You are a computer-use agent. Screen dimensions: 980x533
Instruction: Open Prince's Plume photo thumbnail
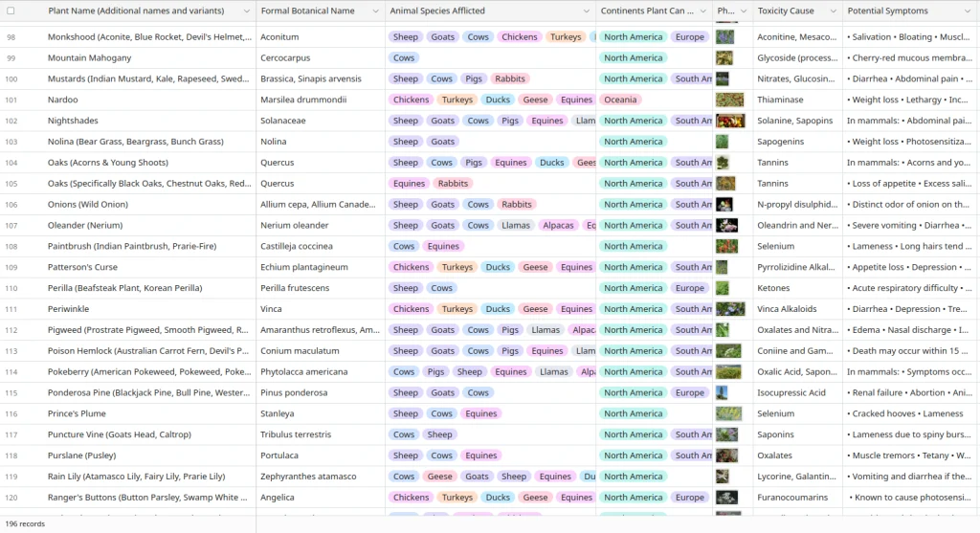click(x=728, y=413)
